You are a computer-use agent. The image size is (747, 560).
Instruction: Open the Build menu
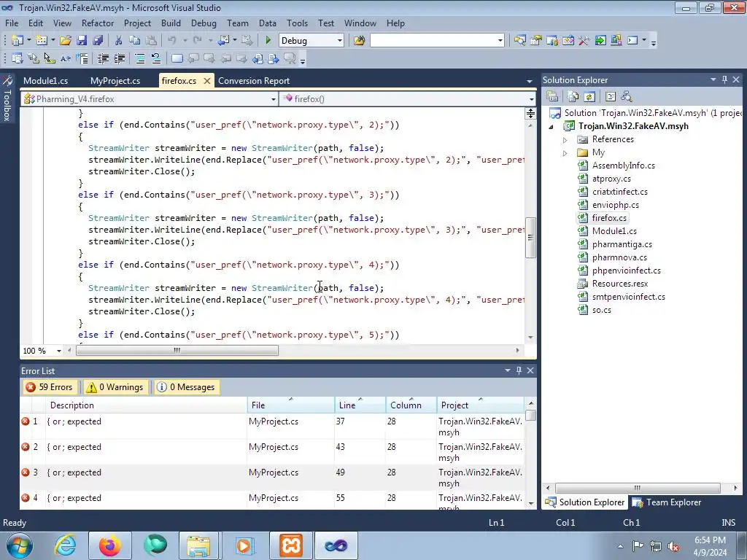pos(171,23)
